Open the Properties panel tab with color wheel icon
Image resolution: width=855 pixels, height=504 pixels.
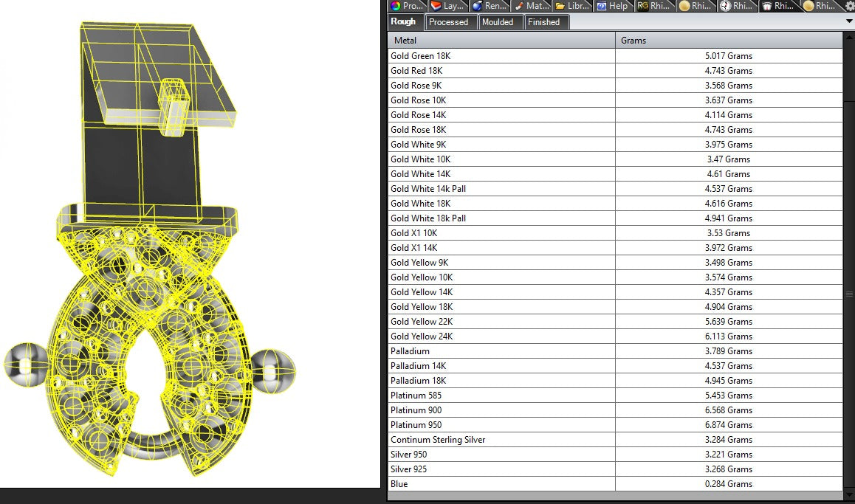tap(406, 5)
